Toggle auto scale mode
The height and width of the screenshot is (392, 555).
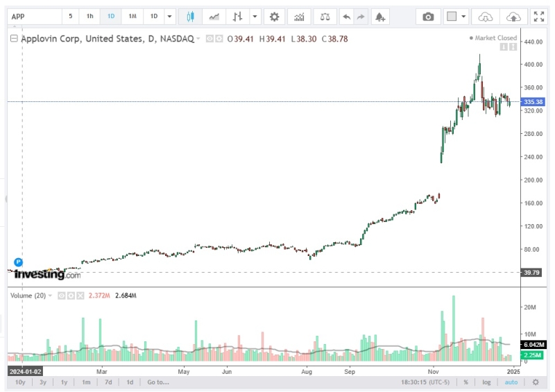pos(511,382)
